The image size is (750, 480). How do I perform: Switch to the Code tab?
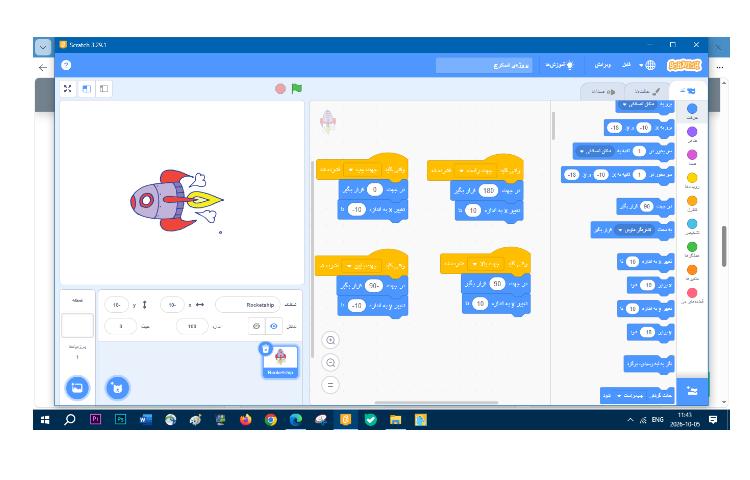[x=688, y=91]
